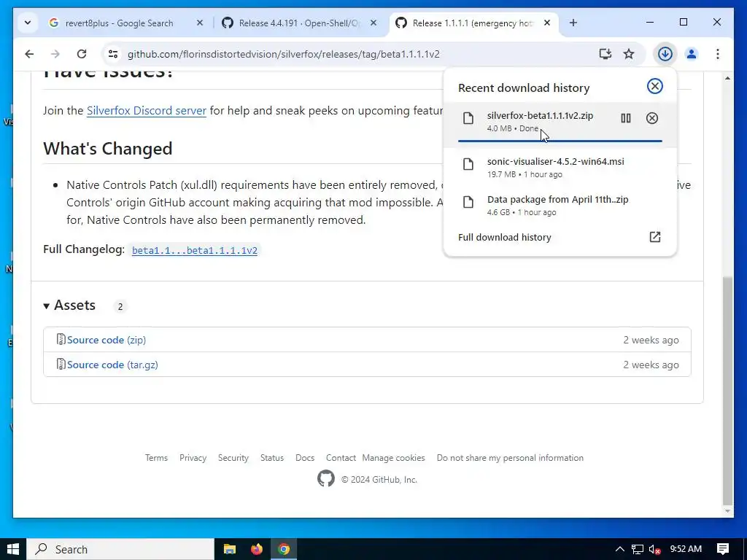Open the 9:52 AM clock

click(x=686, y=549)
